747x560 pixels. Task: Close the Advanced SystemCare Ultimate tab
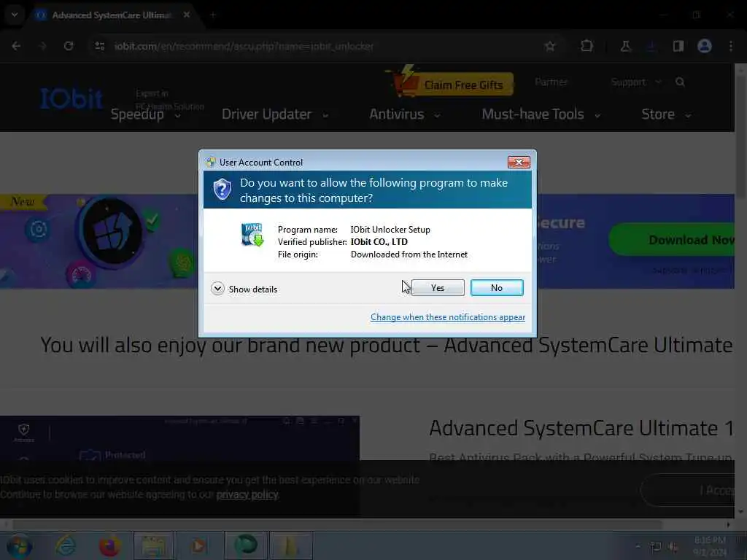click(187, 15)
